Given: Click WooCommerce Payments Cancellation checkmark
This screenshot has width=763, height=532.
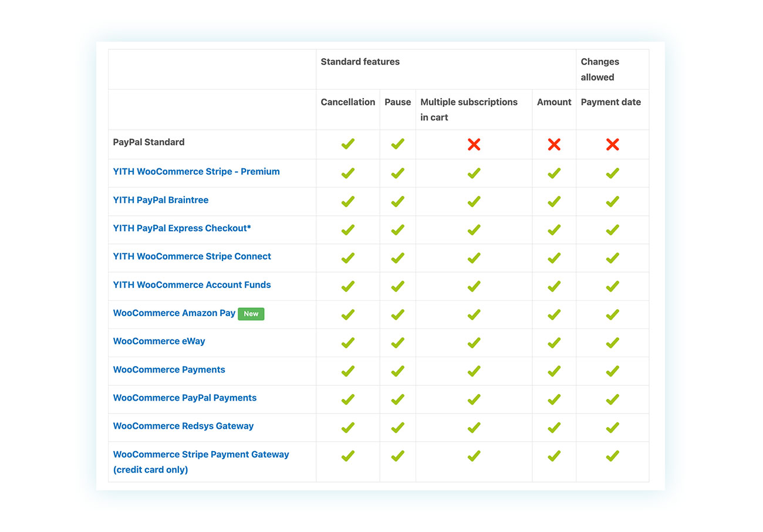Looking at the screenshot, I should [x=348, y=371].
